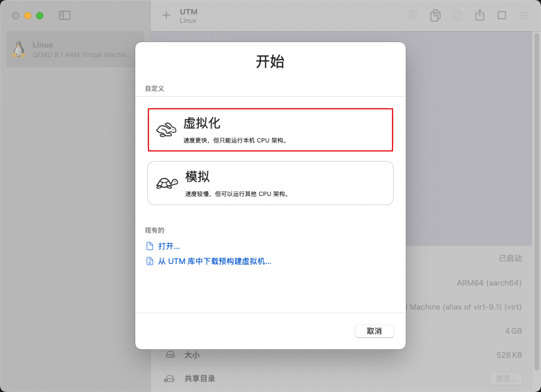Click the Linux penguin VM thumbnail
This screenshot has width=541, height=392.
pyautogui.click(x=19, y=49)
